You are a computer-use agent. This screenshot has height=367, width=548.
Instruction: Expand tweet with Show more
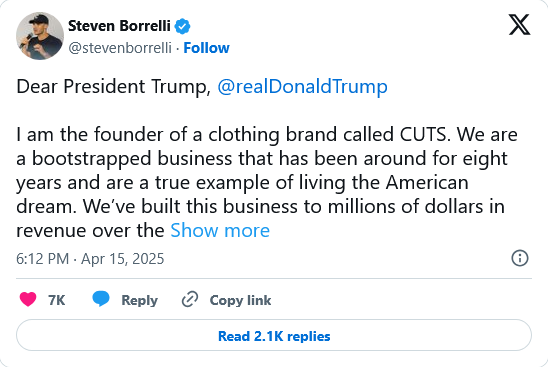tap(220, 231)
